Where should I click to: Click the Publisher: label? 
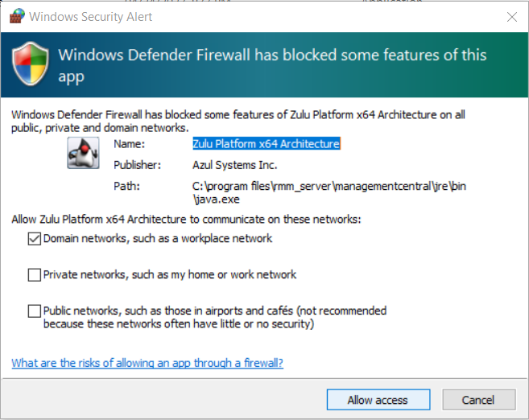click(137, 165)
